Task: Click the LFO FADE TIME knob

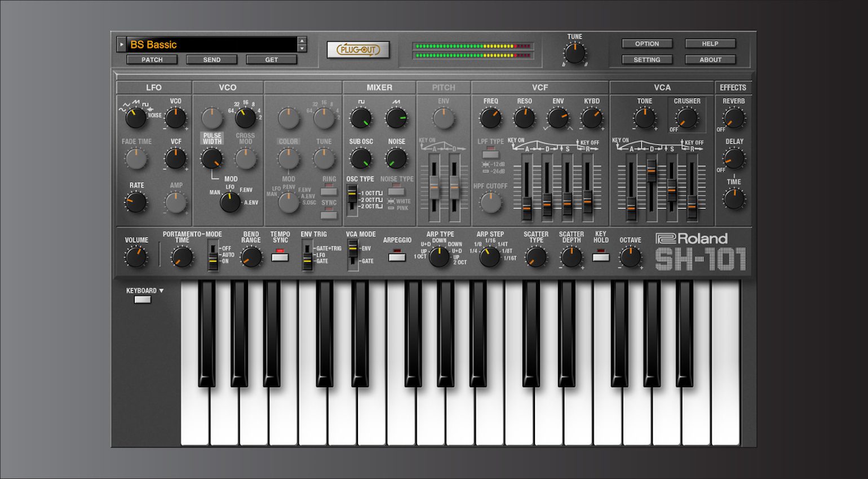Action: click(136, 159)
